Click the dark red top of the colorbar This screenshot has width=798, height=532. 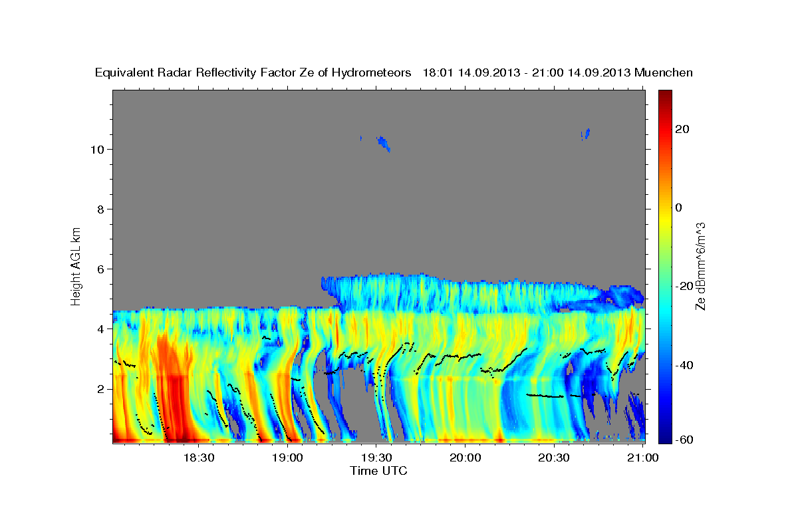pyautogui.click(x=665, y=96)
